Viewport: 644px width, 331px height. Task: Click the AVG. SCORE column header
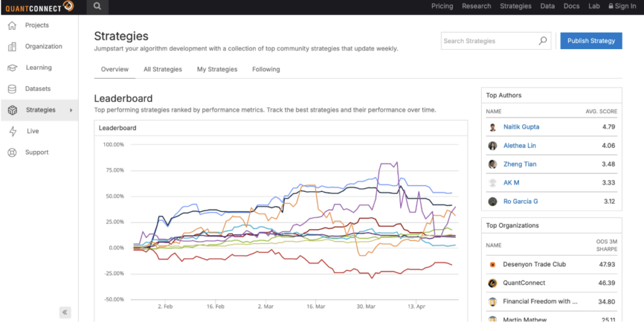601,111
